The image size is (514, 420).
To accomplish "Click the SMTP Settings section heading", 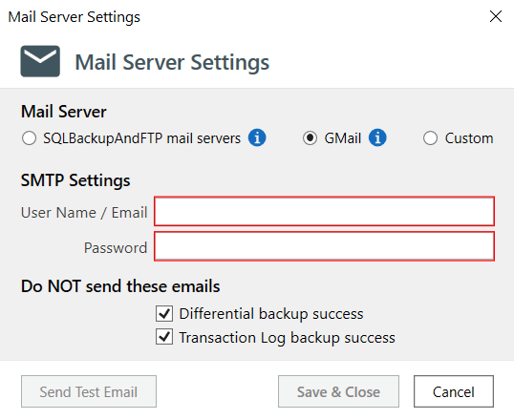I will click(75, 180).
